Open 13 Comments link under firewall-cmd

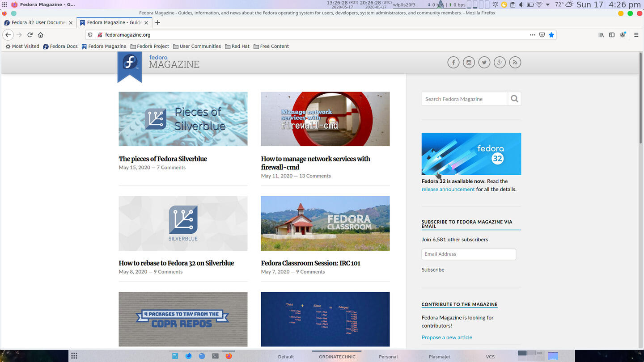pos(315,176)
